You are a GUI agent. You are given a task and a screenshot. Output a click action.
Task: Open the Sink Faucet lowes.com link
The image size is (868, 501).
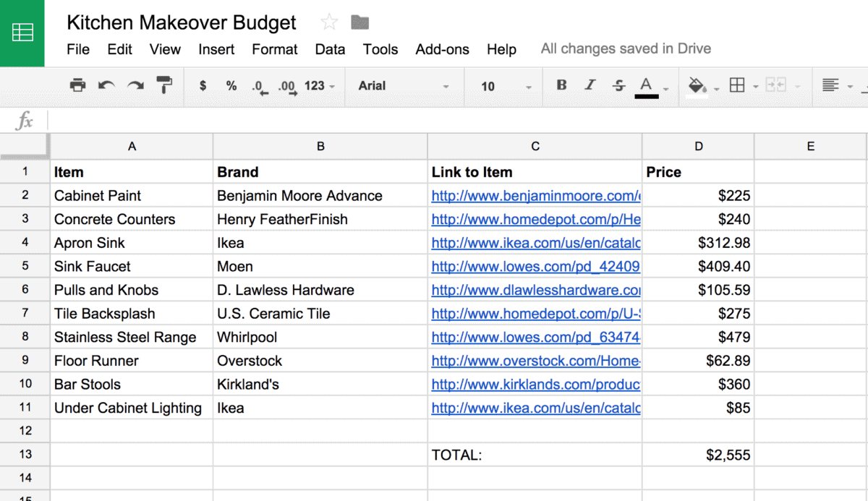536,266
